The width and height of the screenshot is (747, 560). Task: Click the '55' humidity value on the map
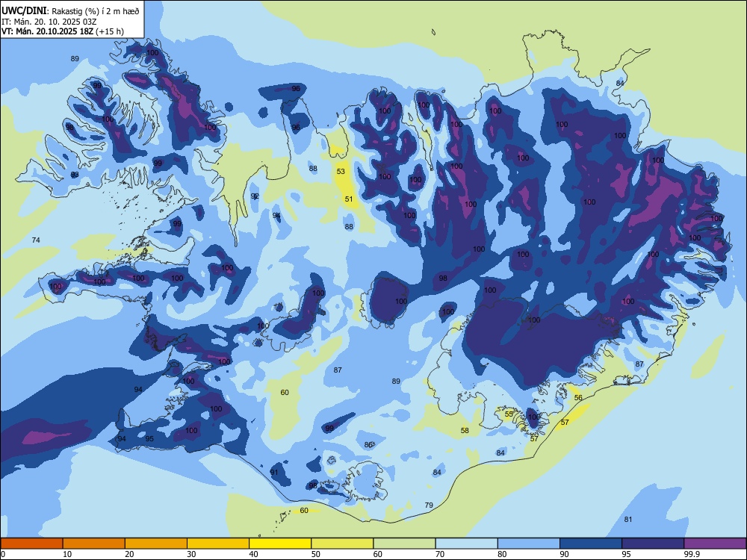(509, 414)
